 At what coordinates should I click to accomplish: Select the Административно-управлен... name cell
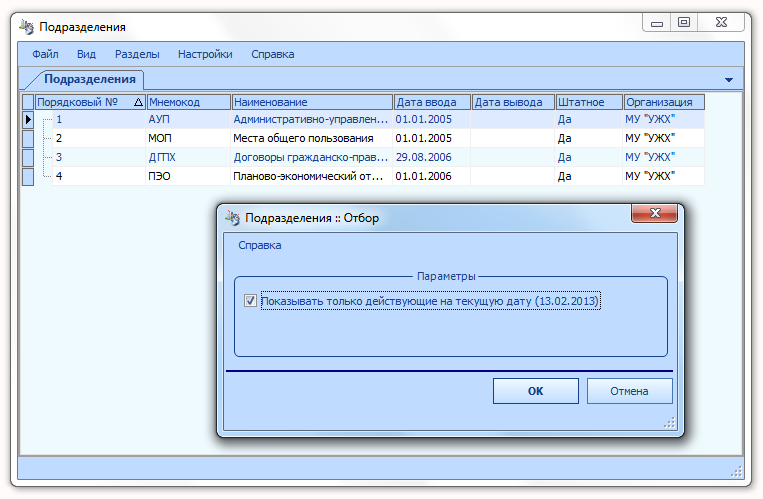(311, 119)
